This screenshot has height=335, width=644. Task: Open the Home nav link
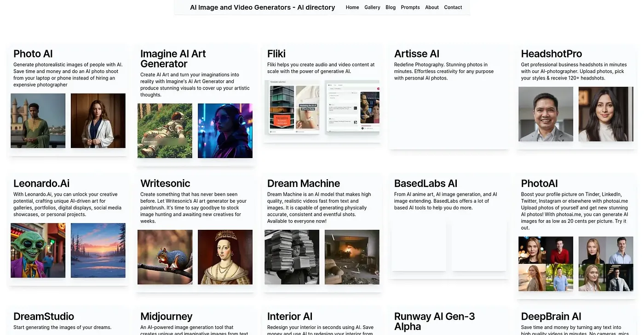click(x=352, y=7)
